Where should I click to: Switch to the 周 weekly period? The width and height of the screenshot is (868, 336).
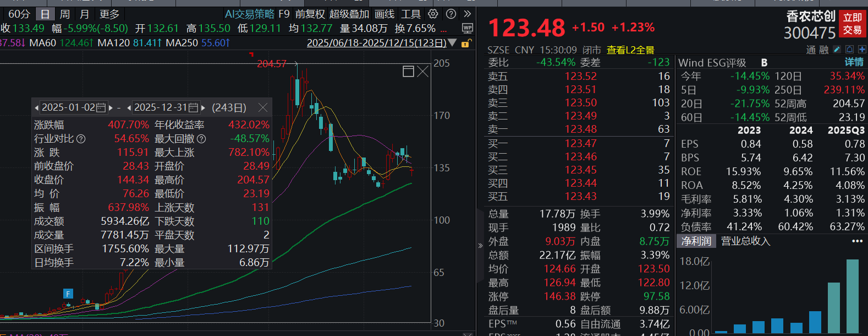[x=65, y=14]
